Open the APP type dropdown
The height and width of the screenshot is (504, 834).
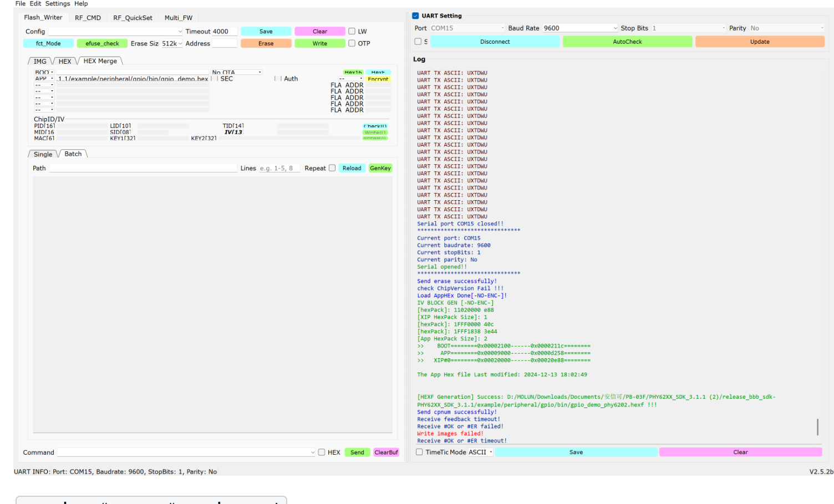(44, 79)
